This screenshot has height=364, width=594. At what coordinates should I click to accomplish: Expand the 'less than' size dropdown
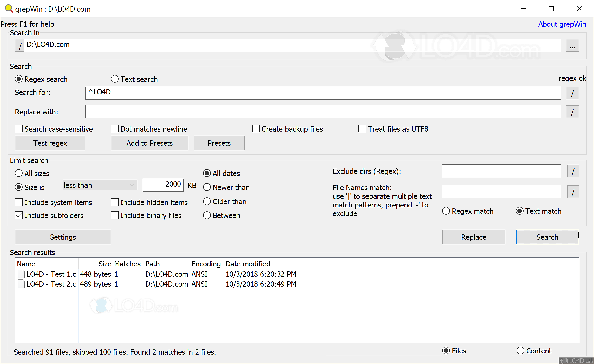(100, 185)
